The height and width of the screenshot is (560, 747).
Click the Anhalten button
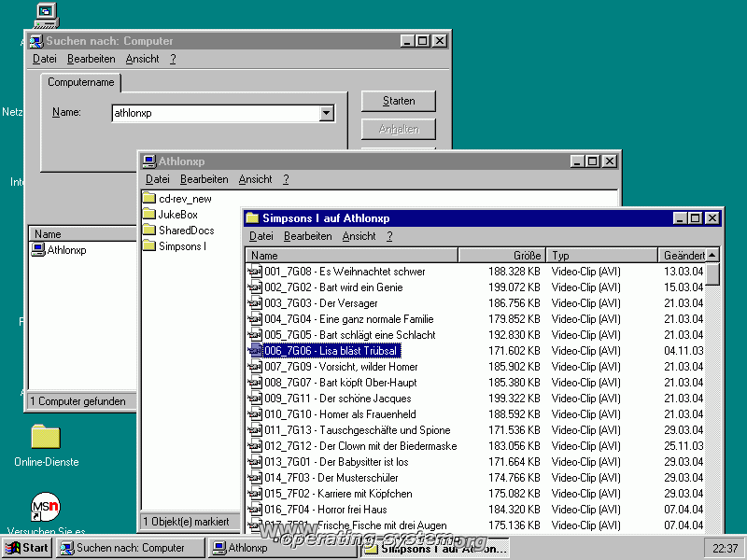pyautogui.click(x=399, y=129)
